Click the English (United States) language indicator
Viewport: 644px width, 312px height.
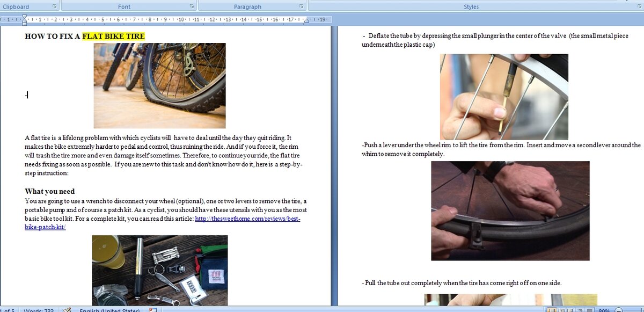pos(109,310)
